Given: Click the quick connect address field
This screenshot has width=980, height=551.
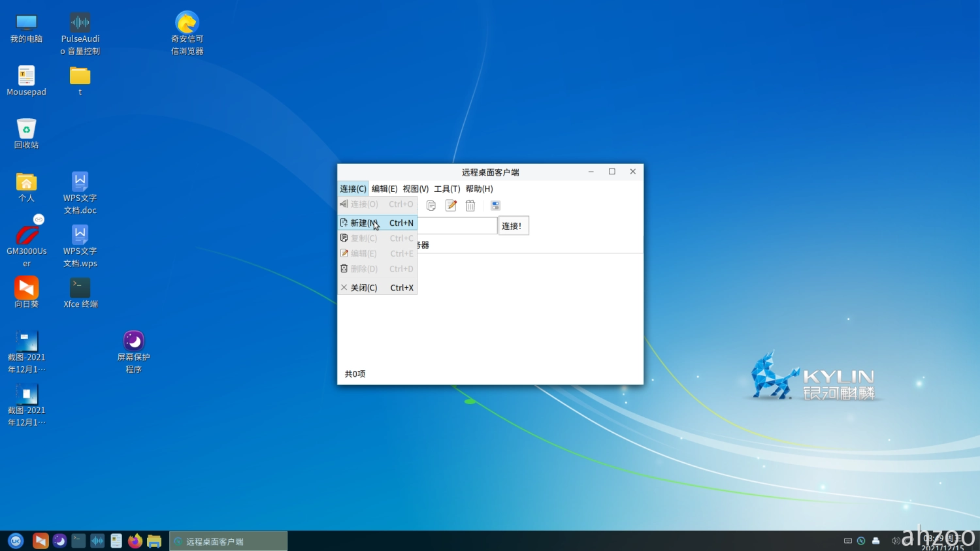Looking at the screenshot, I should coord(457,226).
